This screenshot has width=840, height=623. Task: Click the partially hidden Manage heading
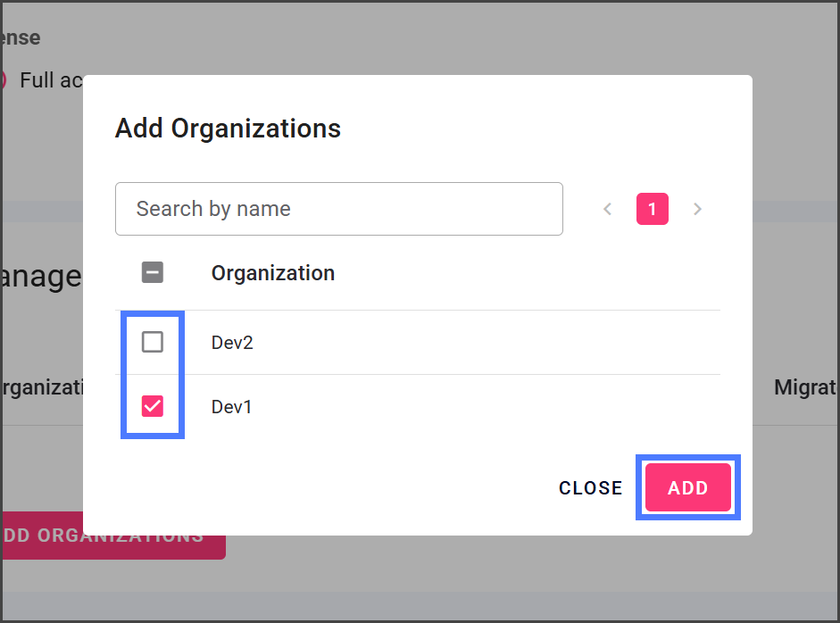pyautogui.click(x=41, y=277)
